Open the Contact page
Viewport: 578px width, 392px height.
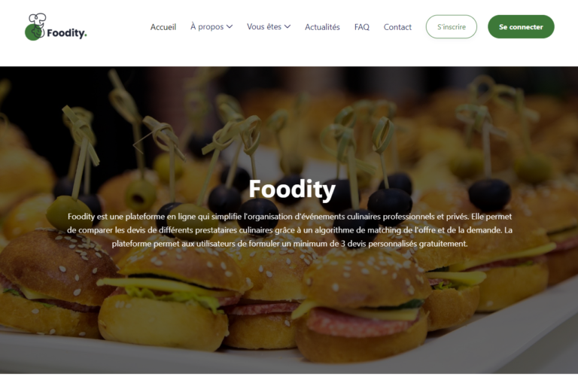tap(397, 27)
